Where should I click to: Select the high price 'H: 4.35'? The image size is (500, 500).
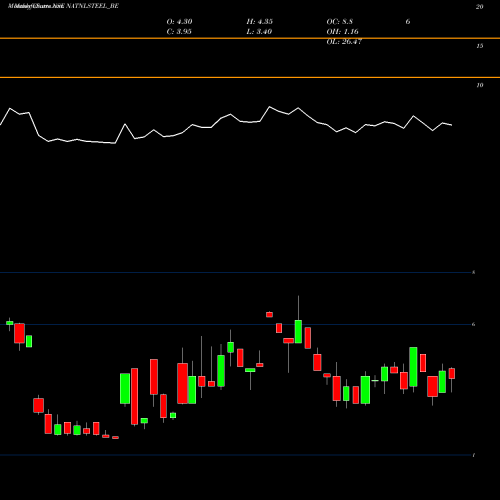tap(260, 22)
